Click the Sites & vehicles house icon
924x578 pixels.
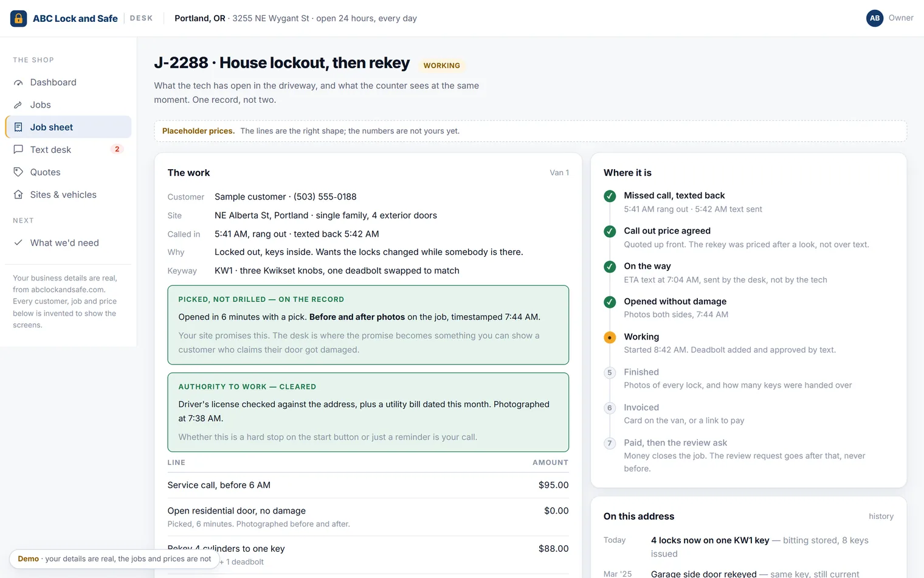pyautogui.click(x=18, y=195)
